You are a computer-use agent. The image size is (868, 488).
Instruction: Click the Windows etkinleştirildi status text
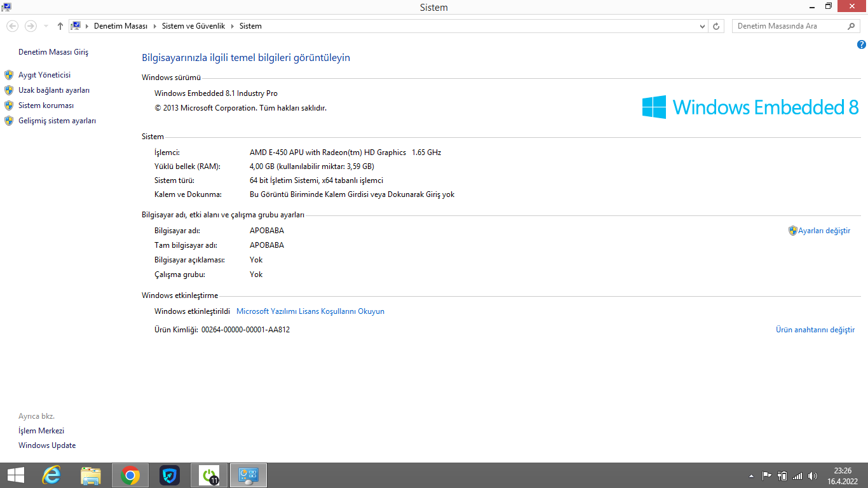(x=192, y=311)
